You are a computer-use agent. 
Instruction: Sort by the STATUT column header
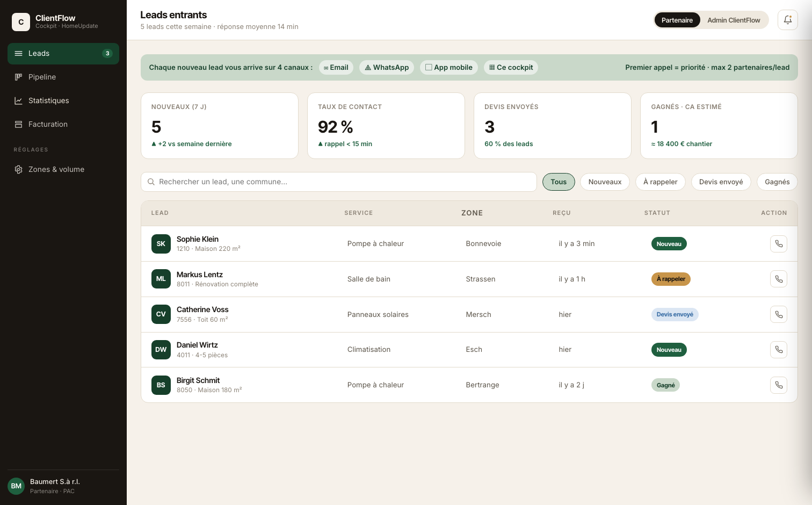tap(657, 213)
